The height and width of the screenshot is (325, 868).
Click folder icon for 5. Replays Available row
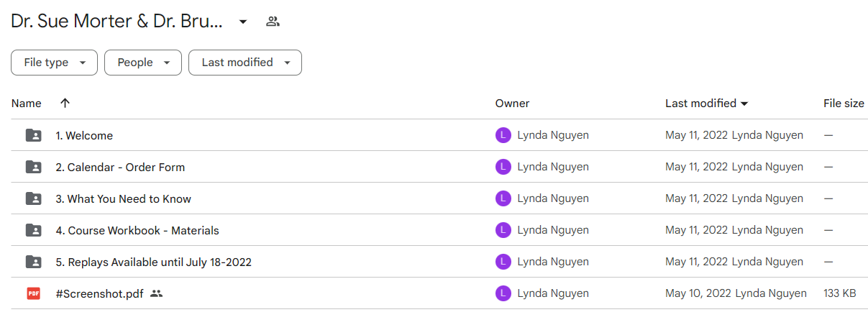[x=33, y=262]
